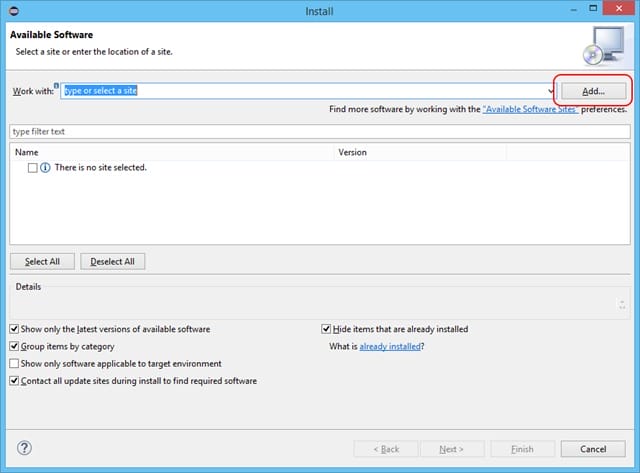Focus the type filter text field
This screenshot has width=640, height=473.
pos(320,132)
